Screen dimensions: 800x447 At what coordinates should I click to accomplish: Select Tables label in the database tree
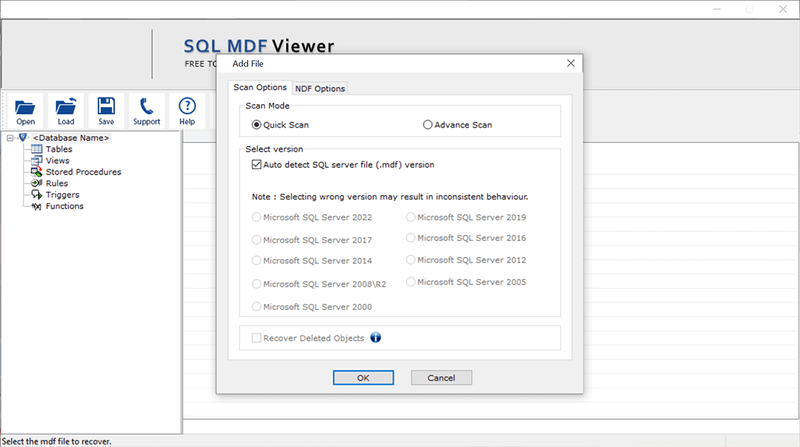click(x=59, y=149)
